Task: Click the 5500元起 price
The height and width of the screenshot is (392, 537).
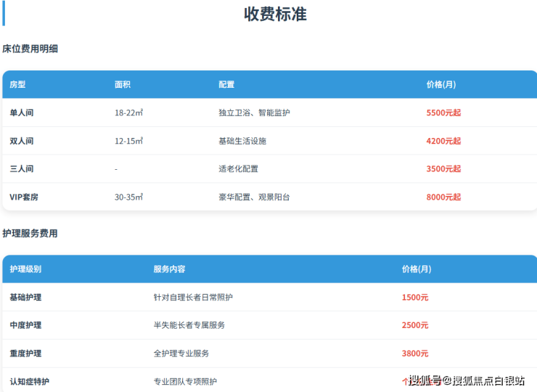Action: [443, 113]
